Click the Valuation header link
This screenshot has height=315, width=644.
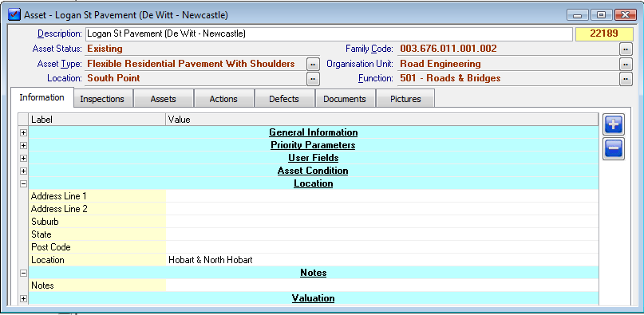[314, 298]
